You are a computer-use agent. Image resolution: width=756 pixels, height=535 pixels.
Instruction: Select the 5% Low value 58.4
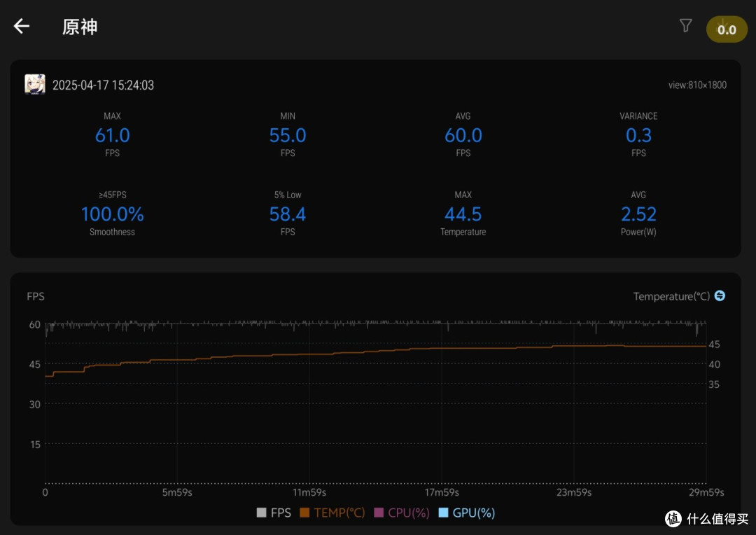click(x=288, y=214)
